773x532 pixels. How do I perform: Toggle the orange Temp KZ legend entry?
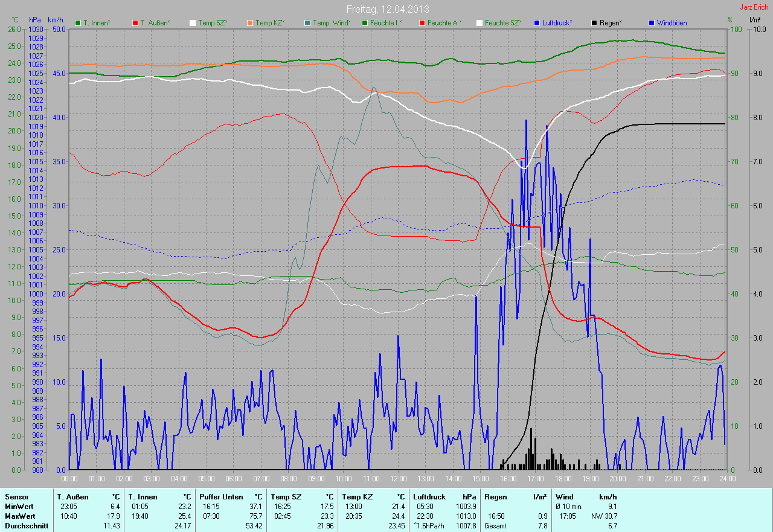pyautogui.click(x=266, y=23)
